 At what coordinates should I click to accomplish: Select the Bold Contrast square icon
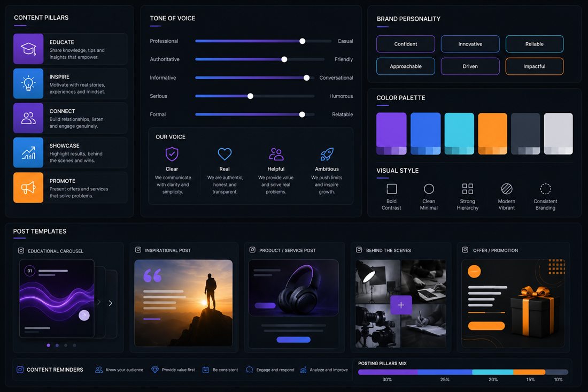391,189
